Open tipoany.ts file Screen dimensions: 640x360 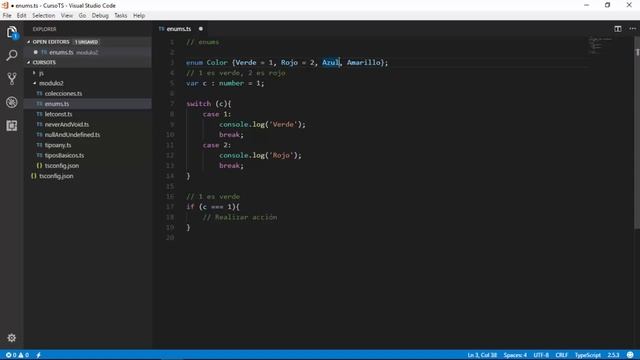(58, 145)
